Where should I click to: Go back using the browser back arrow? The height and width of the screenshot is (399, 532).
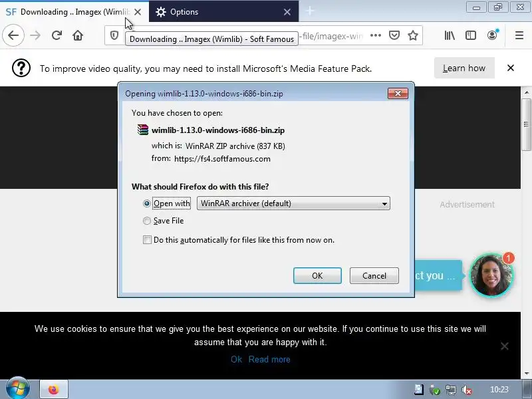pyautogui.click(x=13, y=35)
